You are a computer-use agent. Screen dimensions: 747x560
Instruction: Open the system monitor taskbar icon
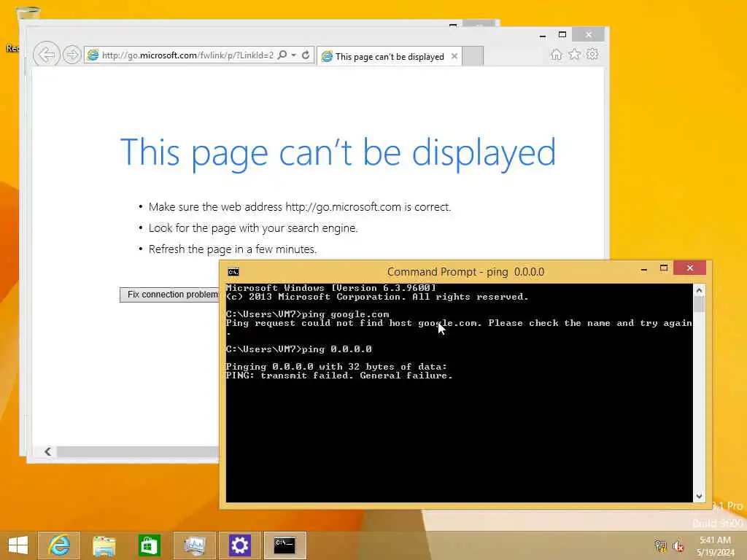pyautogui.click(x=194, y=545)
